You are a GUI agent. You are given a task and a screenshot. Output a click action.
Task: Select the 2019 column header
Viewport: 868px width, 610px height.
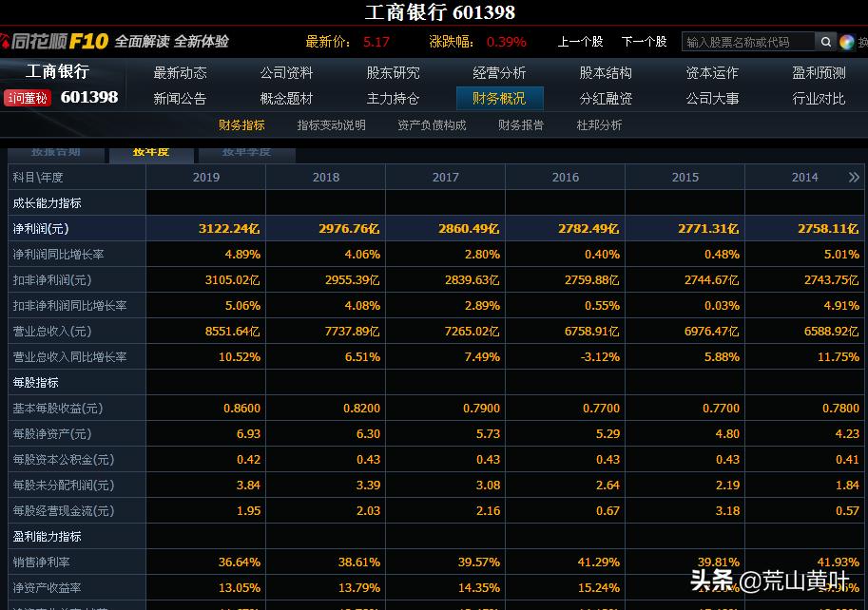click(x=205, y=177)
